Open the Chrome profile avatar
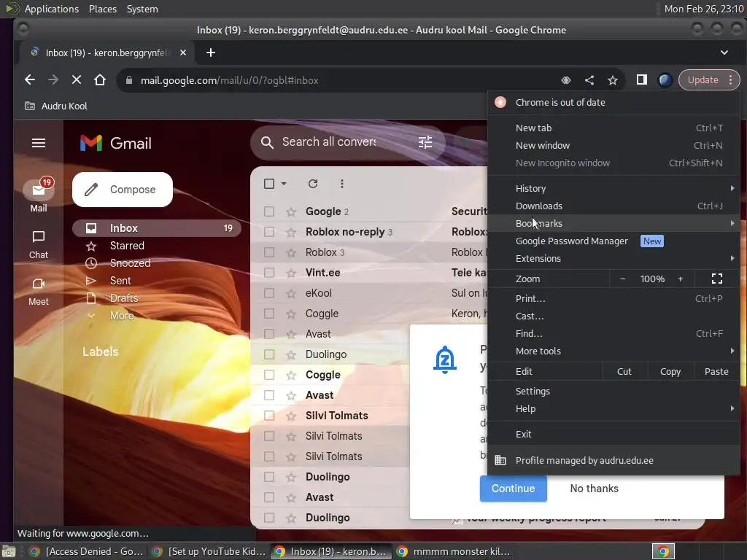The image size is (747, 560). click(x=665, y=80)
